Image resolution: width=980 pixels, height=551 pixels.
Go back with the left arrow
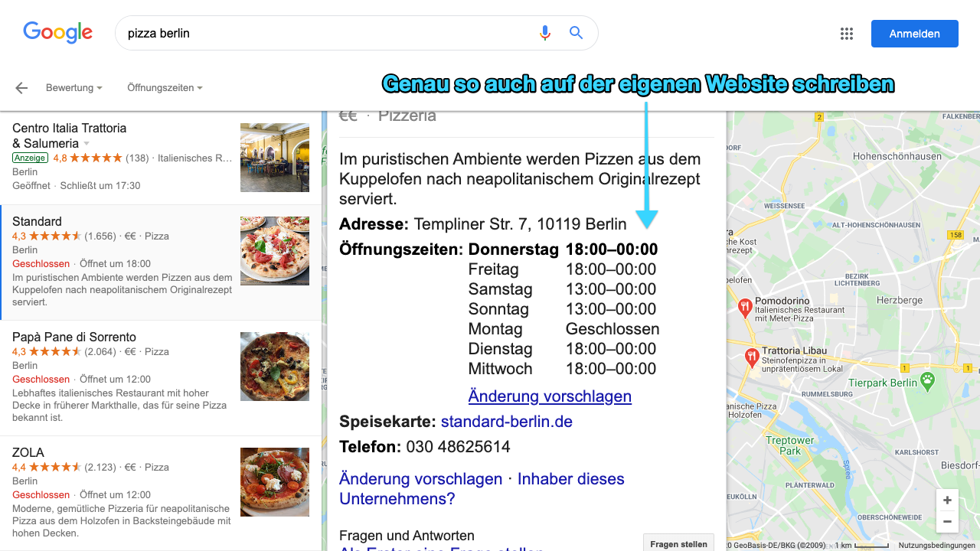pos(21,88)
